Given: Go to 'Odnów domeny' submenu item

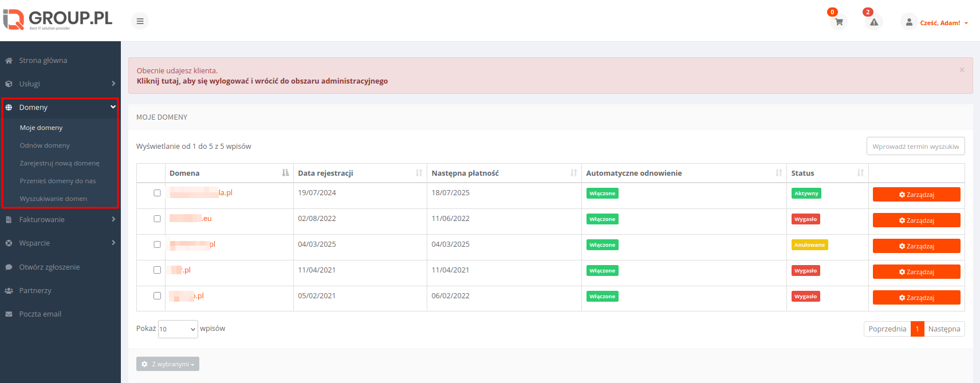Looking at the screenshot, I should pos(45,145).
